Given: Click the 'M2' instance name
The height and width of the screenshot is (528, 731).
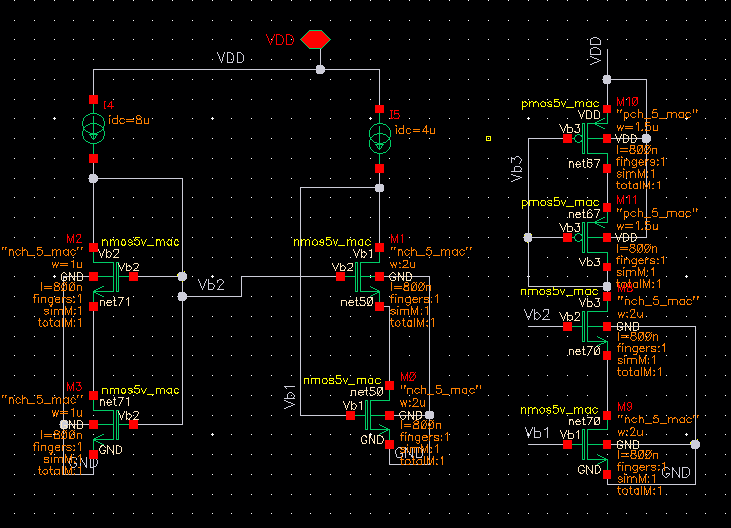Looking at the screenshot, I should tap(74, 239).
